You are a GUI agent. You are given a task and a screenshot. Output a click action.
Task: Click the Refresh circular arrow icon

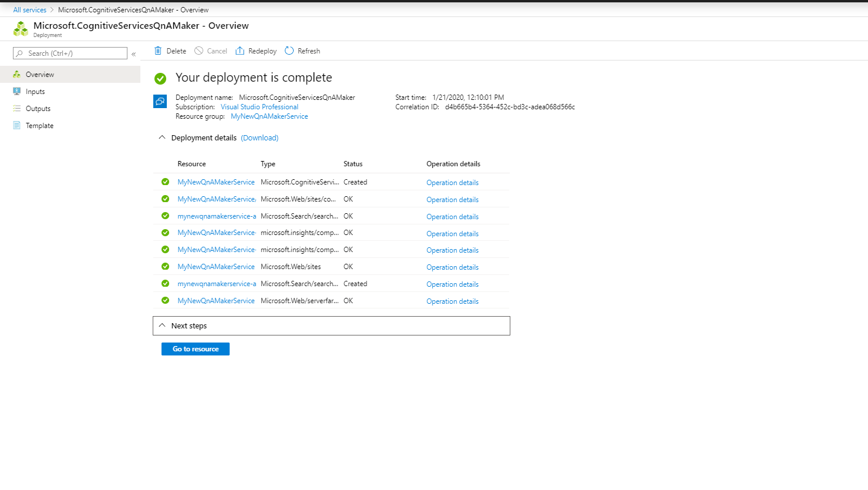coord(289,51)
